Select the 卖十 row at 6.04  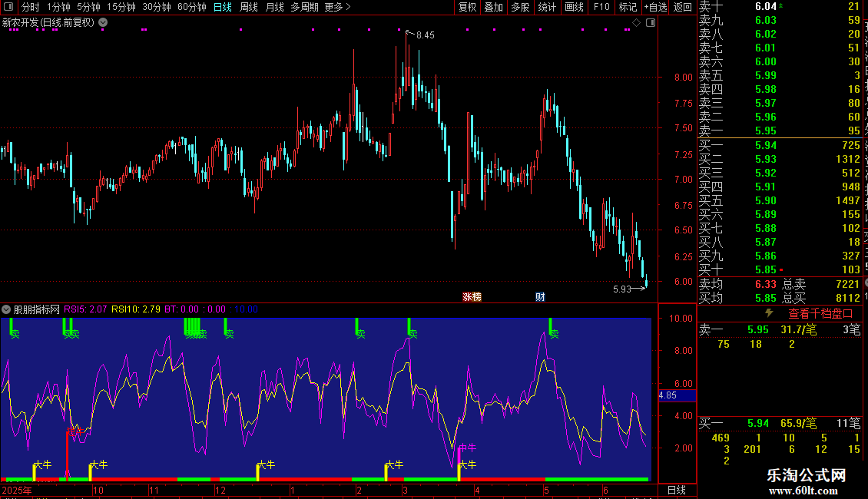click(780, 7)
